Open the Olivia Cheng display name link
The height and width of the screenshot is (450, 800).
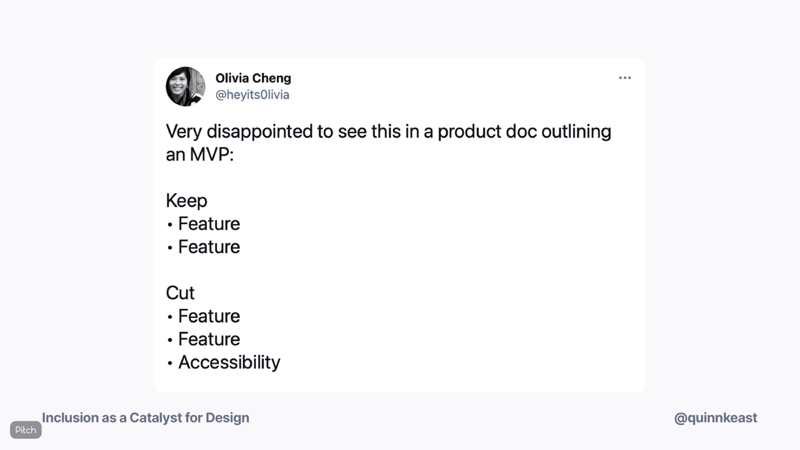(253, 78)
